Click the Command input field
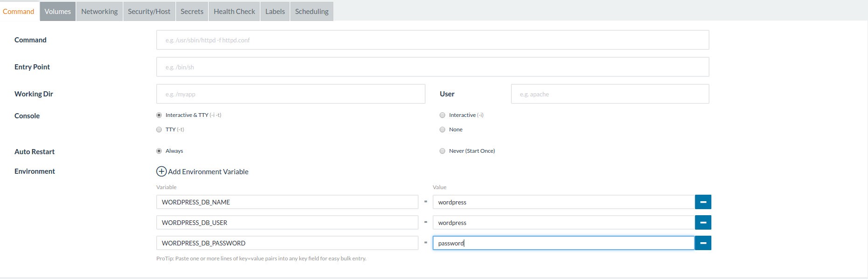The image size is (868, 279). point(433,40)
